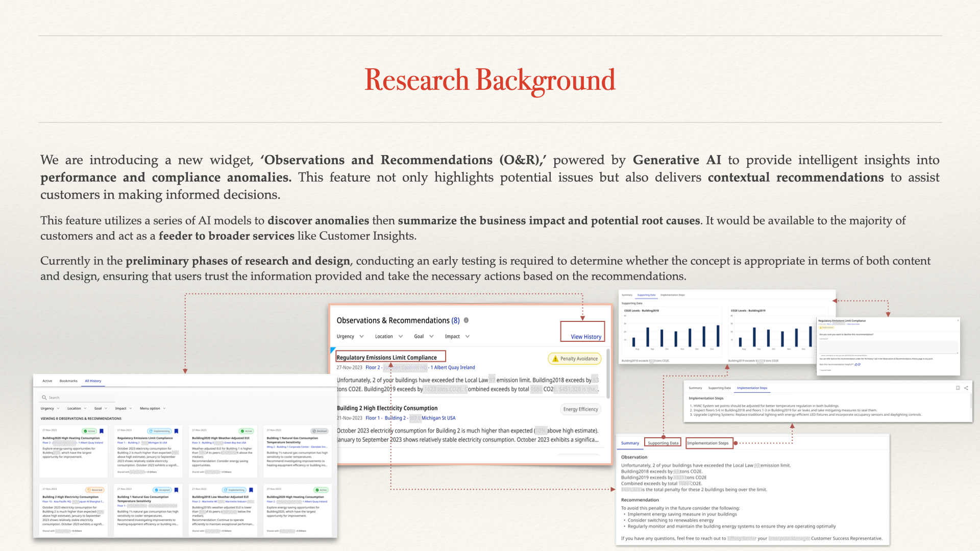This screenshot has width=980, height=551.
Task: Click the bookmark icon on the Accepted Natural Gas card
Action: (x=176, y=490)
